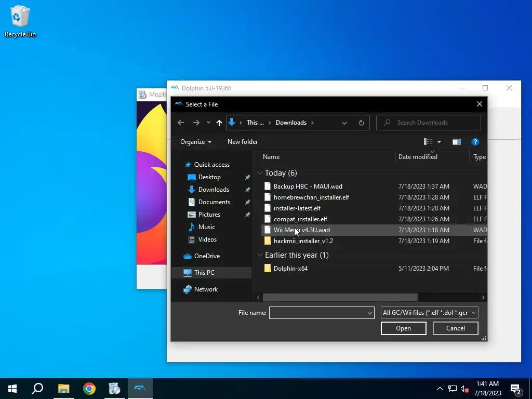532x399 pixels.
Task: Select Backup HBC - MAUI.wad file
Action: point(308,187)
